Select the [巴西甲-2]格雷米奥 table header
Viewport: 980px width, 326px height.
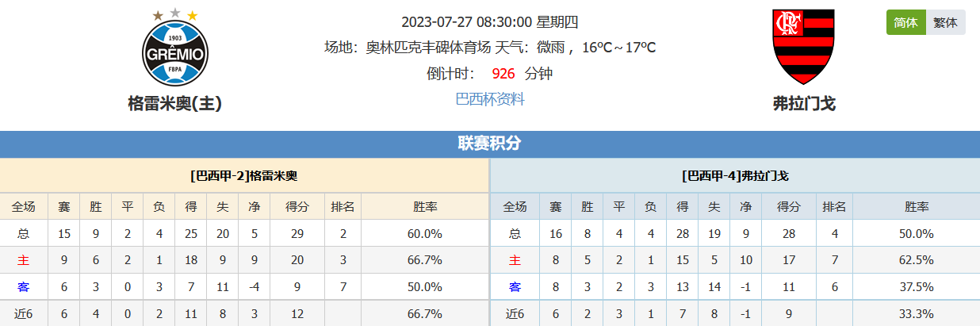pyautogui.click(x=244, y=175)
